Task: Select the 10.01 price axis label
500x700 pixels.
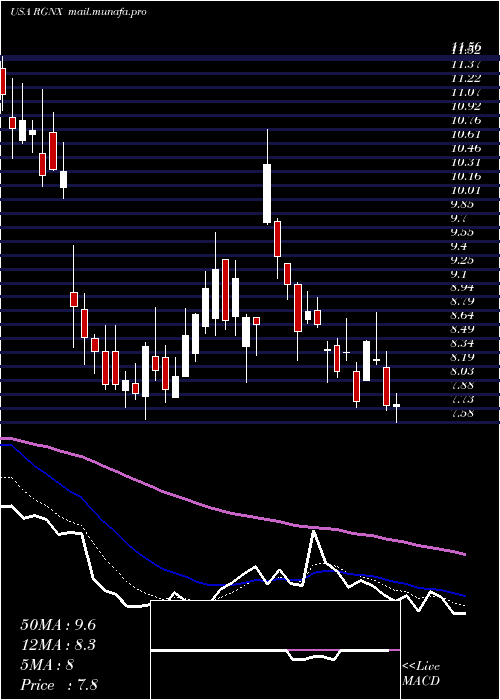Action: click(x=466, y=190)
